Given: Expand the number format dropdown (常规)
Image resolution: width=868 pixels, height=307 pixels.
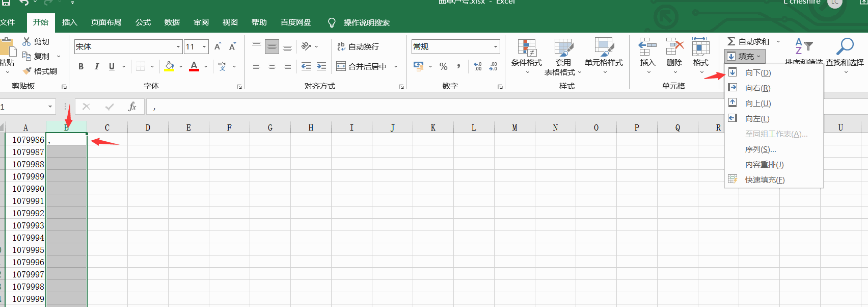Looking at the screenshot, I should click(x=495, y=47).
